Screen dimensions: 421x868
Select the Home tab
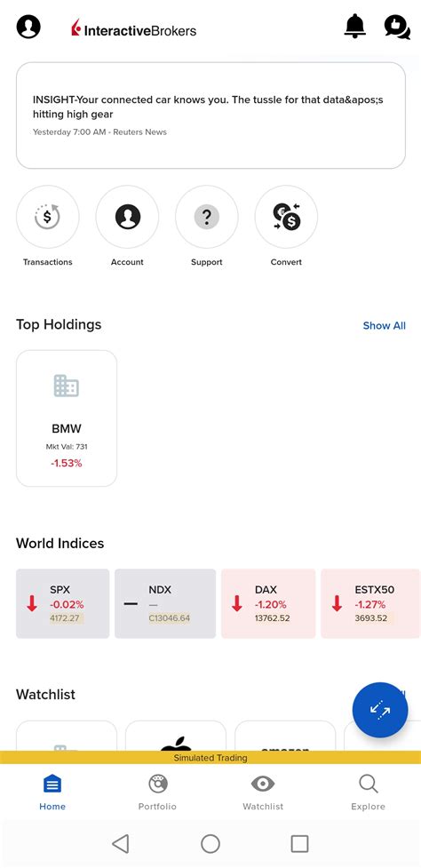(52, 792)
